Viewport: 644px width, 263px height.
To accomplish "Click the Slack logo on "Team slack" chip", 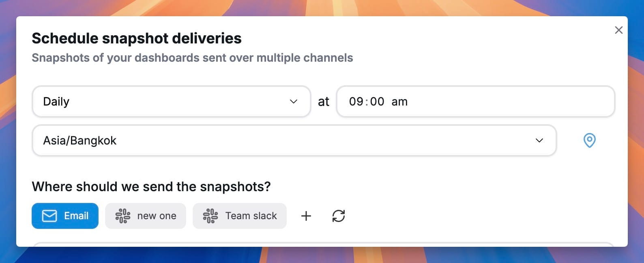I will [x=210, y=216].
